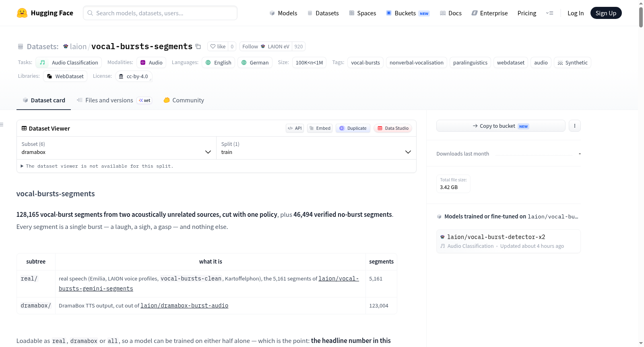644x347 pixels.
Task: Open the laion/vocal-bursts-gemini-segments link
Action: click(x=209, y=283)
